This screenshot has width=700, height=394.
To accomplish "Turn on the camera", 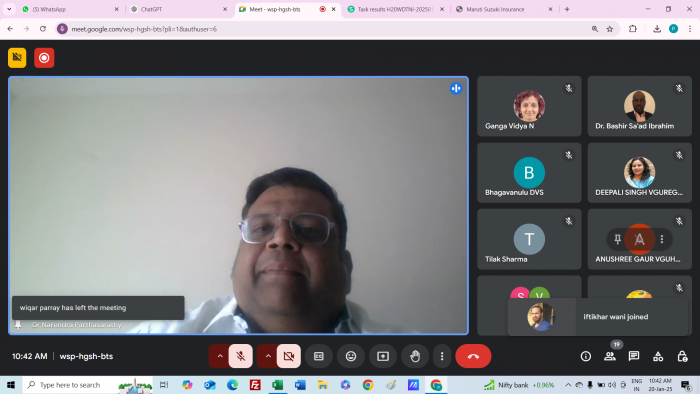I will click(289, 356).
